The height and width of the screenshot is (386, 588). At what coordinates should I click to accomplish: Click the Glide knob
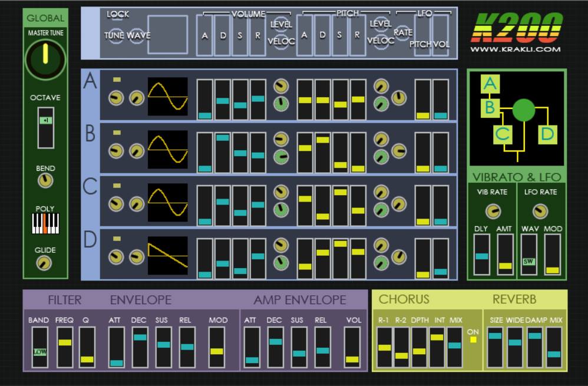click(44, 263)
